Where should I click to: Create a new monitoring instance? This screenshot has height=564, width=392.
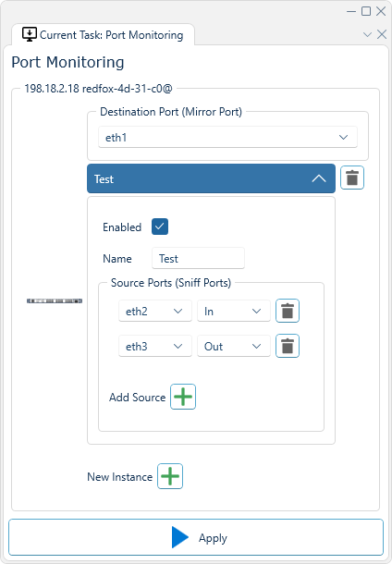pyautogui.click(x=170, y=476)
